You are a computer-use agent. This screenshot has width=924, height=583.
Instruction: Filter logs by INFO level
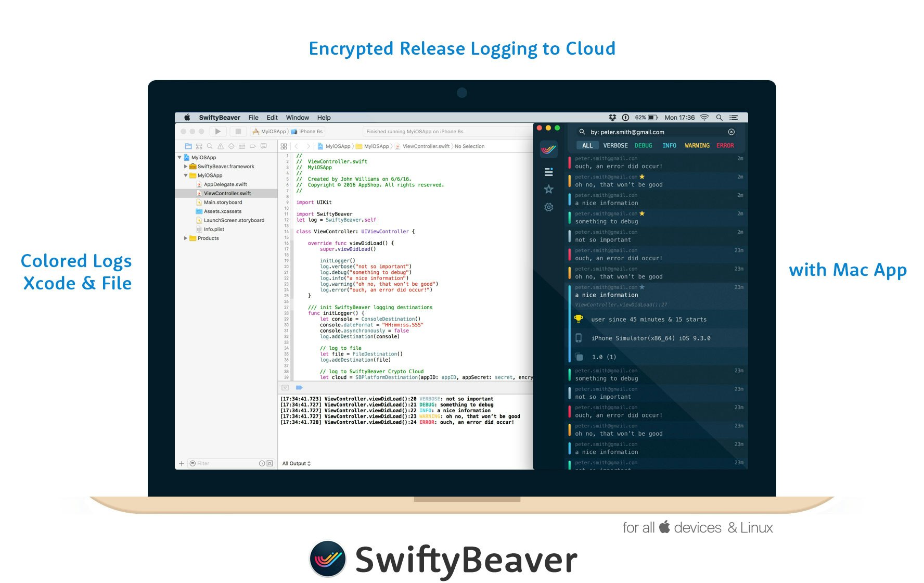click(x=669, y=146)
